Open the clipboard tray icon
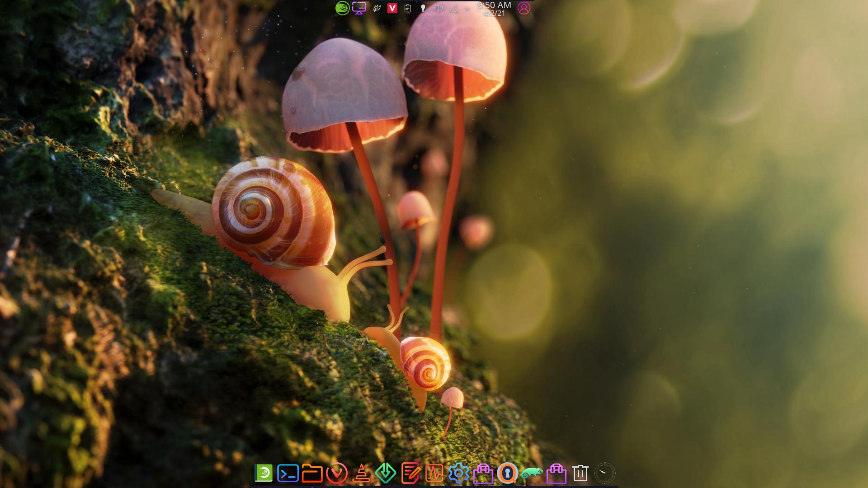Screen dimensions: 868x488 pyautogui.click(x=408, y=8)
